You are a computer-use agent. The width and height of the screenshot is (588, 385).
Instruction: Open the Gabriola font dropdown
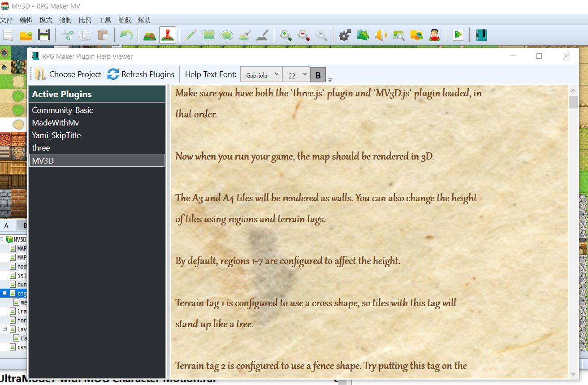click(261, 75)
